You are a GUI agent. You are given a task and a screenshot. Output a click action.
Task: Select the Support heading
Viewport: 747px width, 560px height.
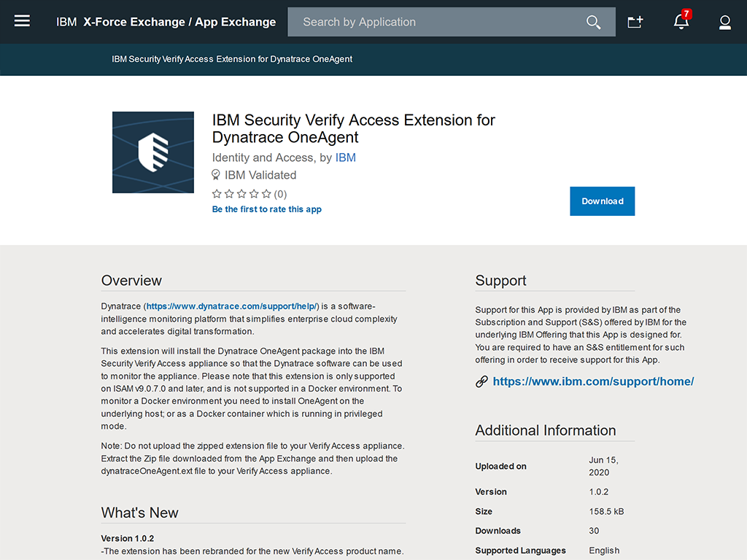[500, 281]
